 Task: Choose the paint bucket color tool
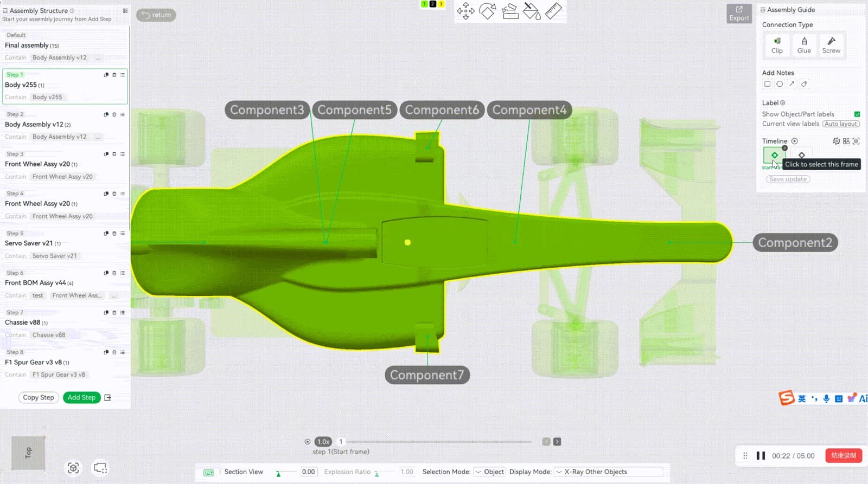click(532, 11)
